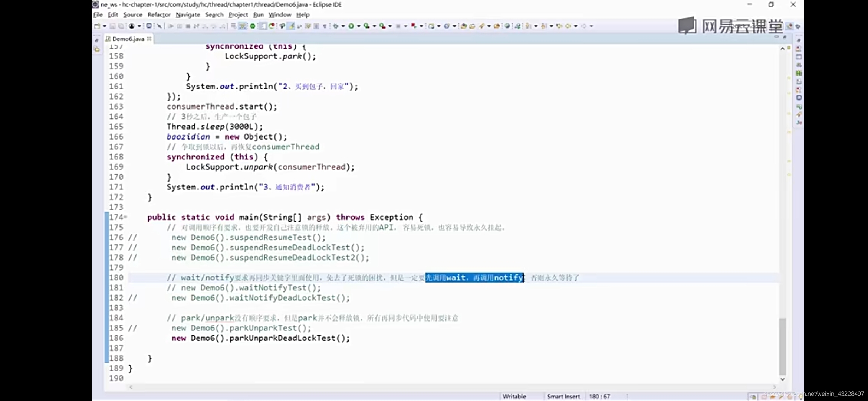Click the vertical scrollbar thumb

782,346
